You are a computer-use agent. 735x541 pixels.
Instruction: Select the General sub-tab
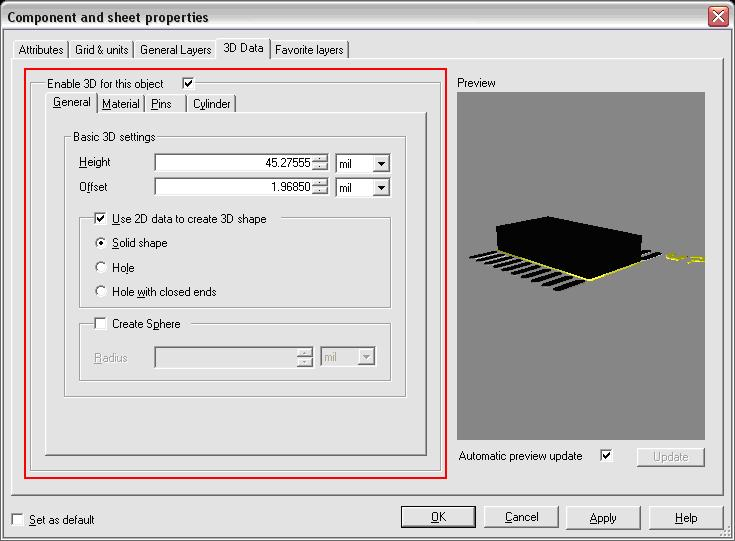click(72, 102)
